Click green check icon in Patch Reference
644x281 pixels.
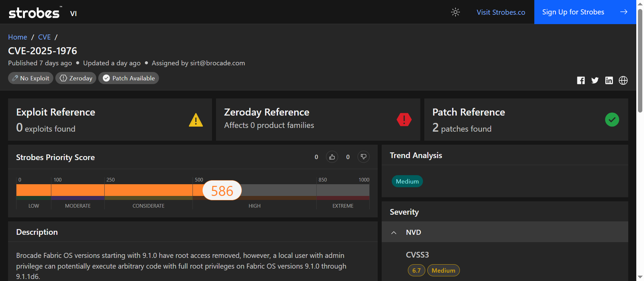pyautogui.click(x=612, y=120)
